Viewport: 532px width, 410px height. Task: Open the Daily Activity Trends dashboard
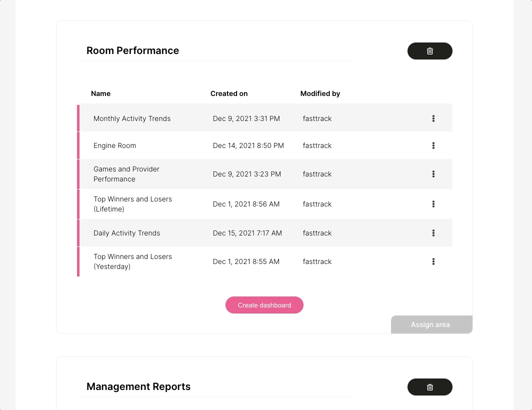(x=126, y=233)
